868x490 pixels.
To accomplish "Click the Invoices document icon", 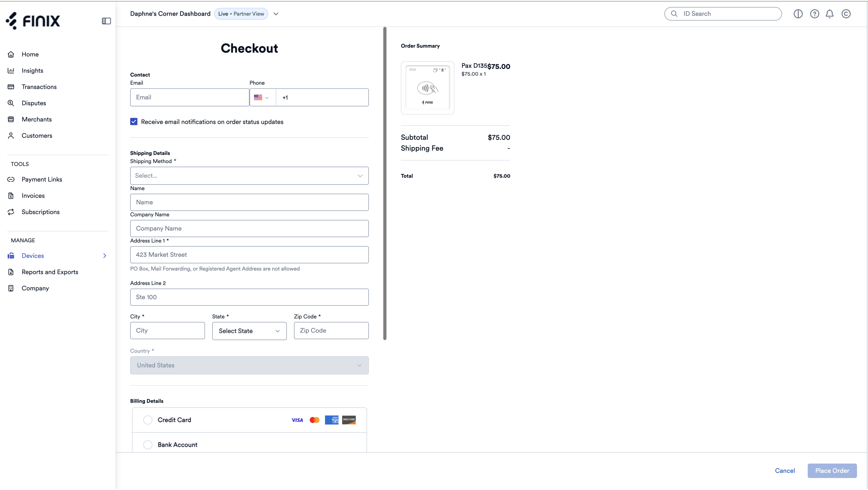I will point(11,195).
